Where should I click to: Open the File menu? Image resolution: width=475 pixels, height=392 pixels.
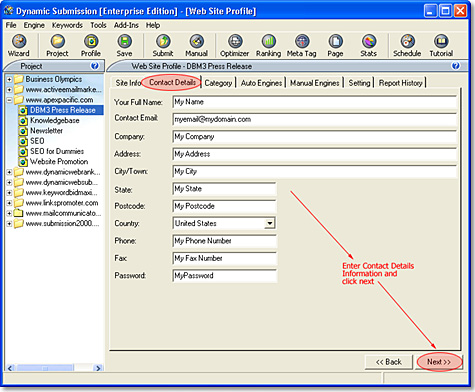click(x=11, y=25)
